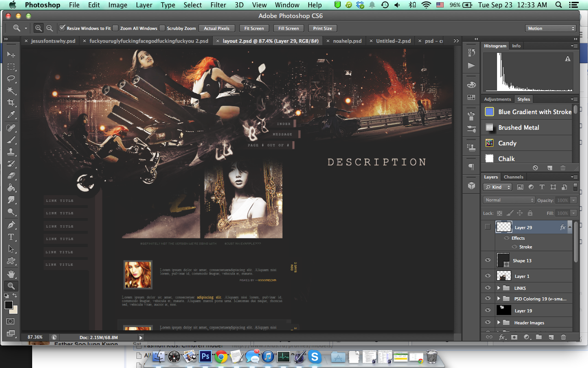The height and width of the screenshot is (368, 588).
Task: Toggle the Stroke effect visibility
Action: click(514, 247)
